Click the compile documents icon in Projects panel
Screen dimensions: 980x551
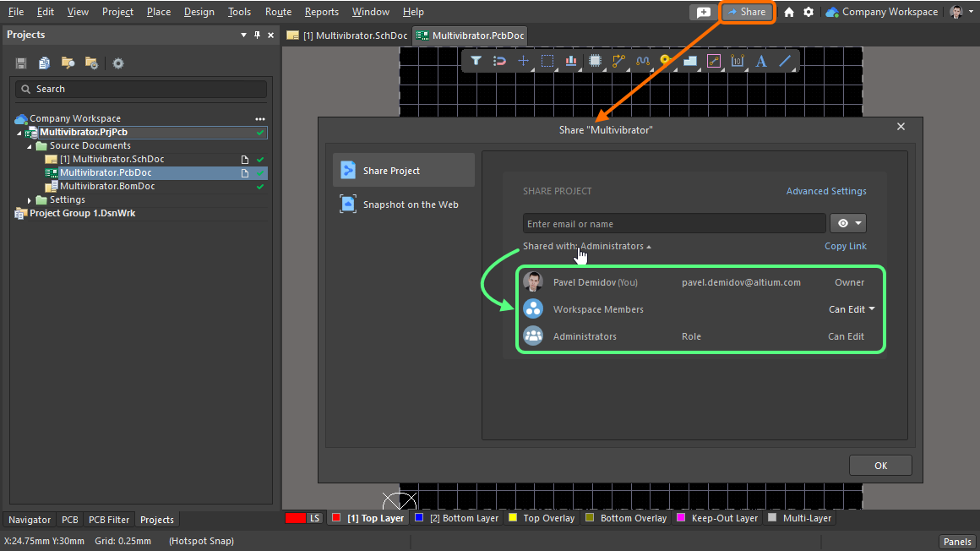click(x=43, y=63)
